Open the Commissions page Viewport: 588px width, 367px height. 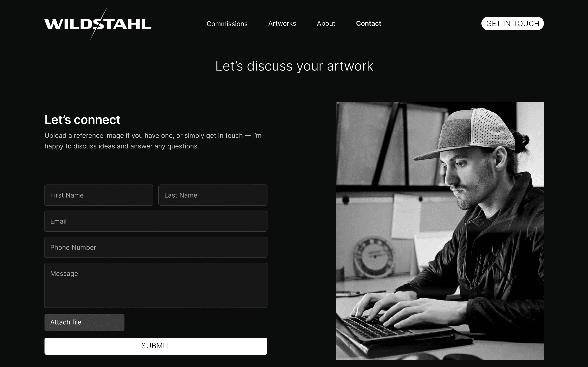tap(227, 24)
